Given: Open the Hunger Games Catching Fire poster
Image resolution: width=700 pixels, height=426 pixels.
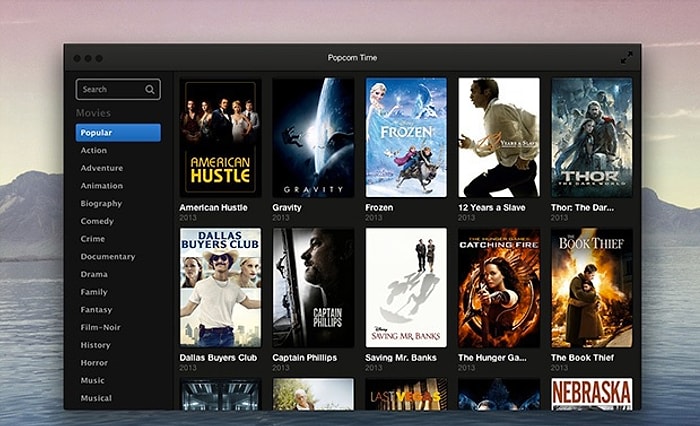Looking at the screenshot, I should [499, 288].
